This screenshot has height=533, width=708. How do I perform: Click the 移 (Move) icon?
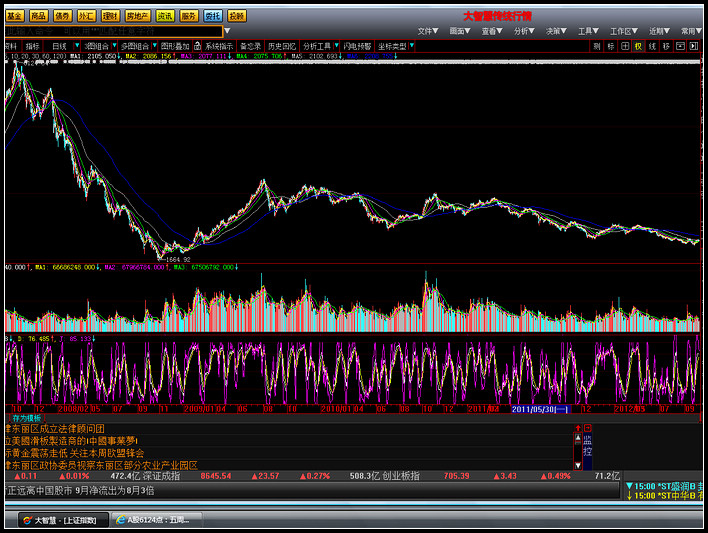tap(666, 46)
